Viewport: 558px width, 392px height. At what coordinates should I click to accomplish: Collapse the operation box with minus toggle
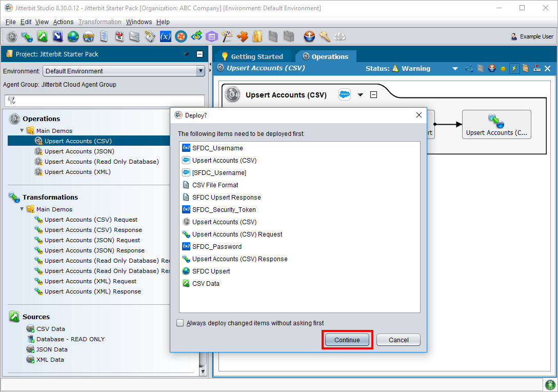(x=374, y=94)
